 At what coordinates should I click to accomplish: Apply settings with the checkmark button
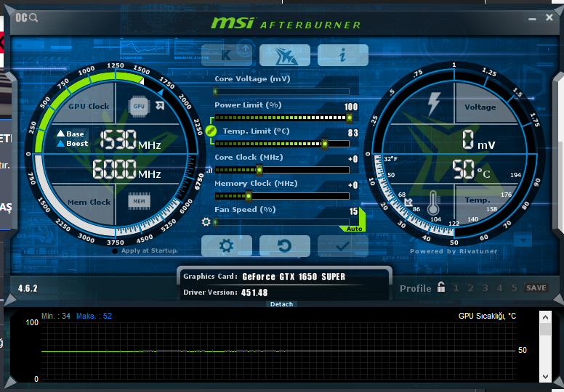tap(343, 246)
